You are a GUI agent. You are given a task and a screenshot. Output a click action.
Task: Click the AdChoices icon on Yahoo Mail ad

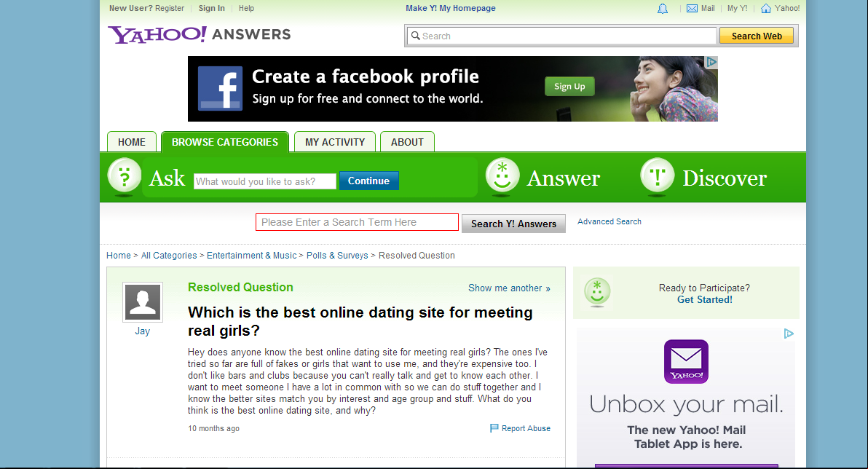[789, 334]
